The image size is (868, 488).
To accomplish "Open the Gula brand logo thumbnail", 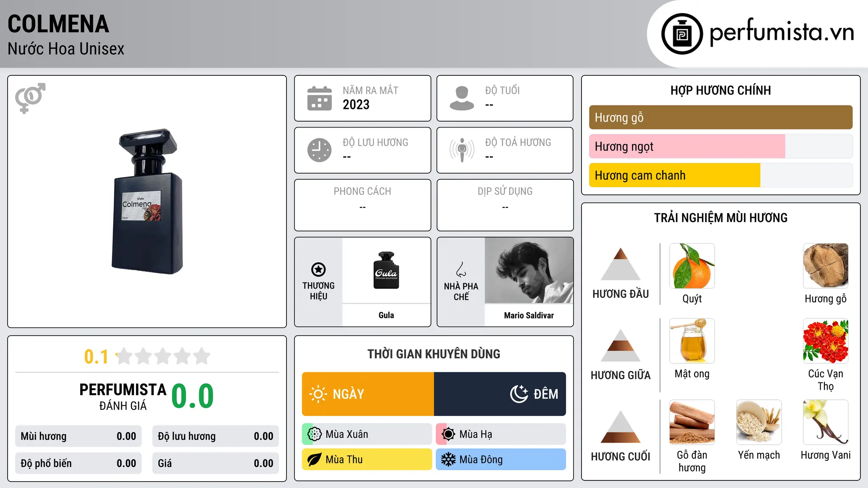I will click(386, 270).
